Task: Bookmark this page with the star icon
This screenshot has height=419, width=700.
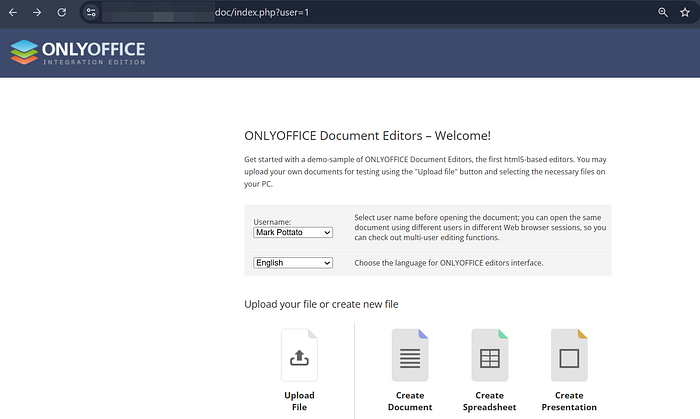Action: (x=685, y=12)
